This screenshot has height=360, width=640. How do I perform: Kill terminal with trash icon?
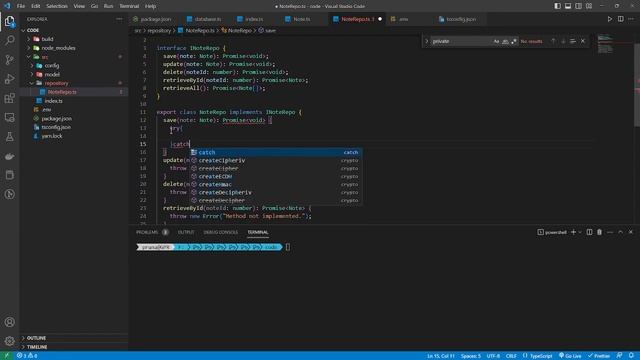pos(599,232)
